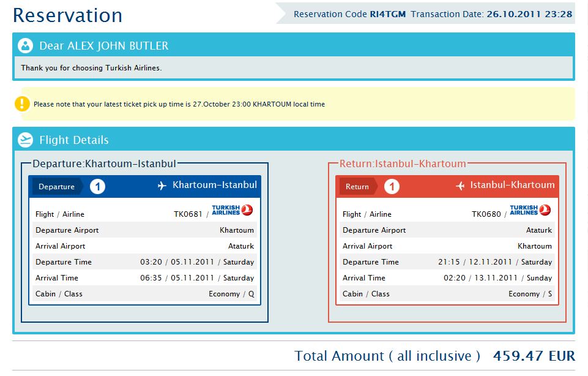Click the Turkish Airlines logo for flight TK0681
588x376 pixels.
[x=232, y=210]
